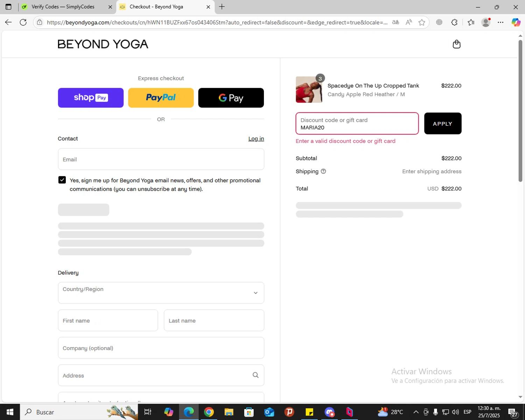
Task: Open the shipping help question-mark icon
Action: click(323, 171)
